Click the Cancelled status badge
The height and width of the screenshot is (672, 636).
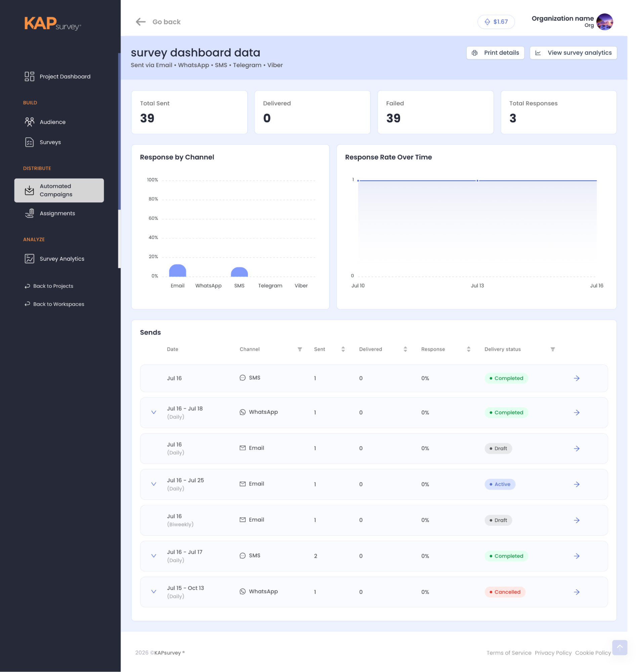[x=505, y=592]
